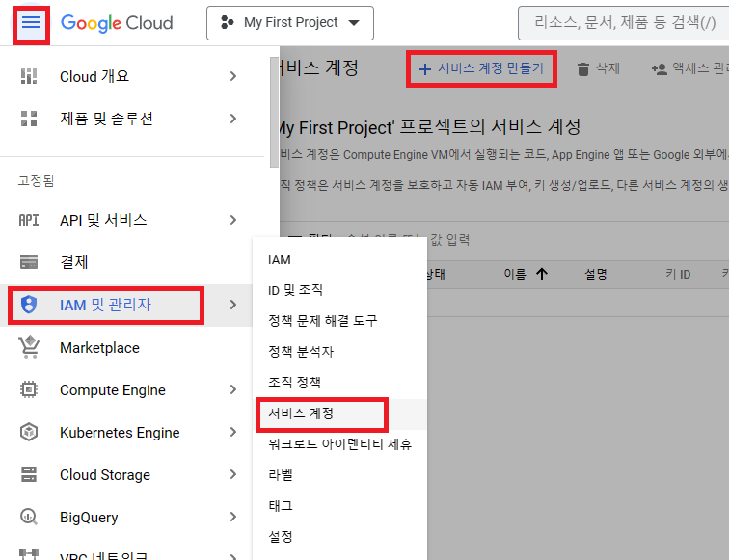Select 정책 분석자 from the submenu
Viewport: 729px width, 560px height.
pyautogui.click(x=301, y=352)
